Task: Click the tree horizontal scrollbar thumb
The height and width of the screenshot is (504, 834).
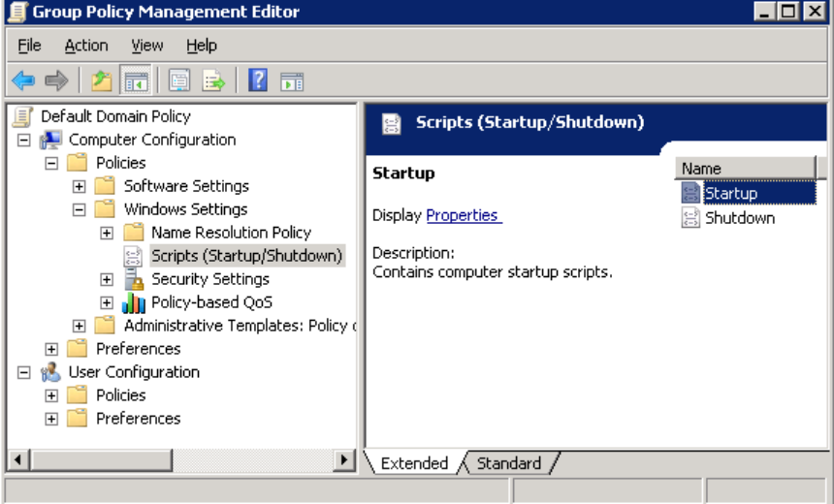Action: (x=101, y=459)
